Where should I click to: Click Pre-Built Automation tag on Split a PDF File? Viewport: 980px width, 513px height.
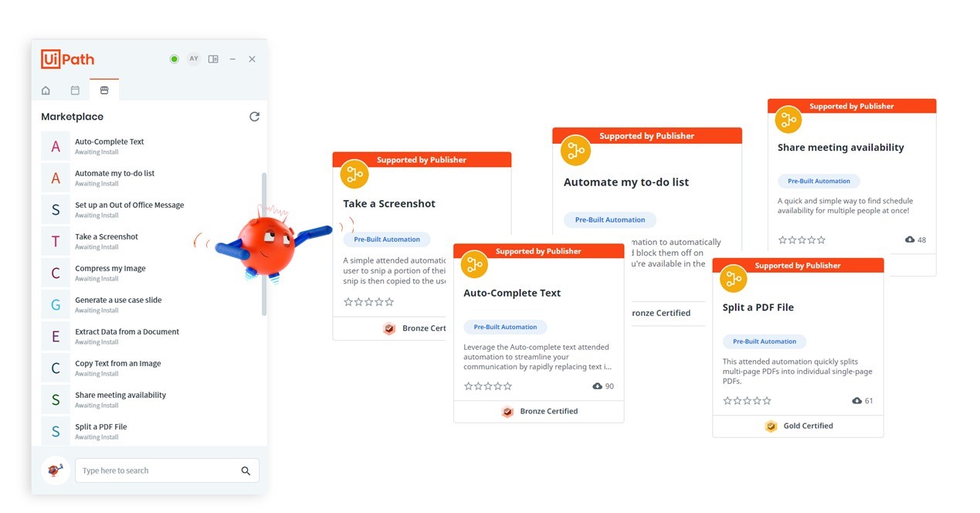(765, 341)
